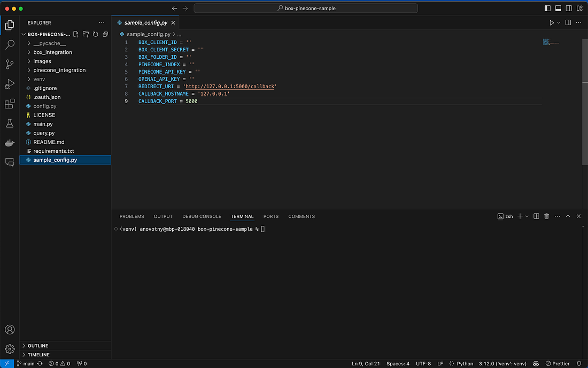Click the box-pinecone-sample command center search
This screenshot has width=588, height=368.
tap(306, 8)
